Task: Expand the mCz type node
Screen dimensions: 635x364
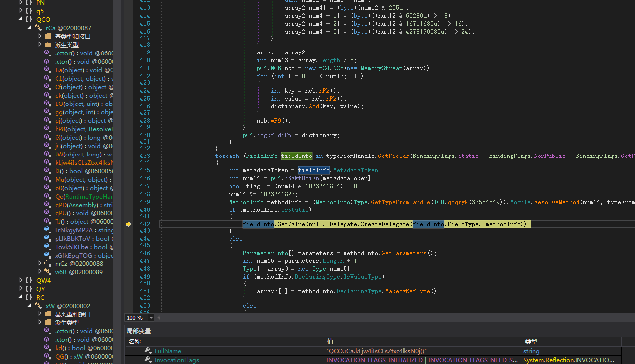Action: point(40,264)
